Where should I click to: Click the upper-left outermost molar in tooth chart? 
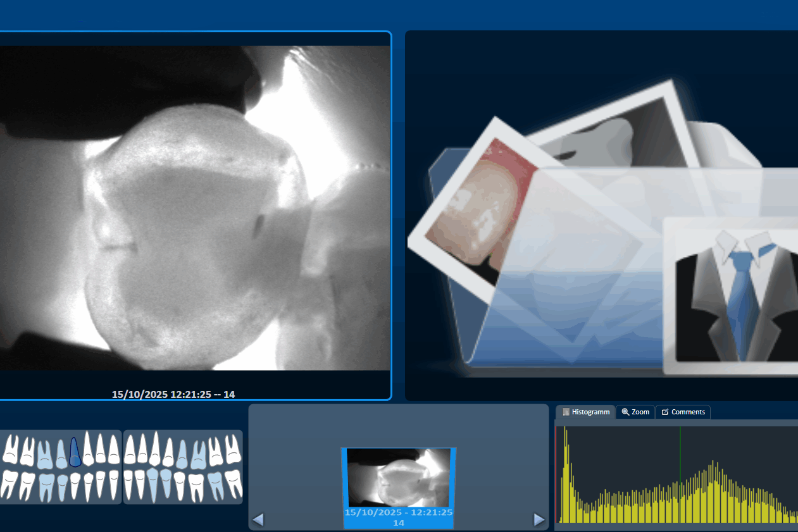click(10, 450)
